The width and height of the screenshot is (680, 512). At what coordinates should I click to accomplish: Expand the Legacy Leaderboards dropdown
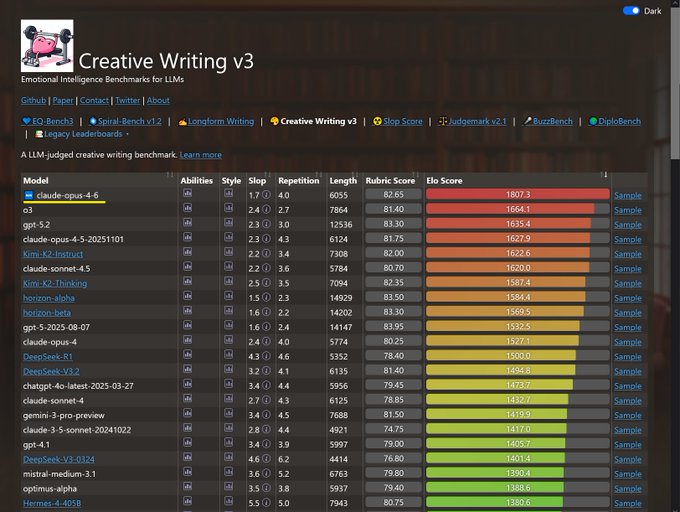click(x=82, y=134)
